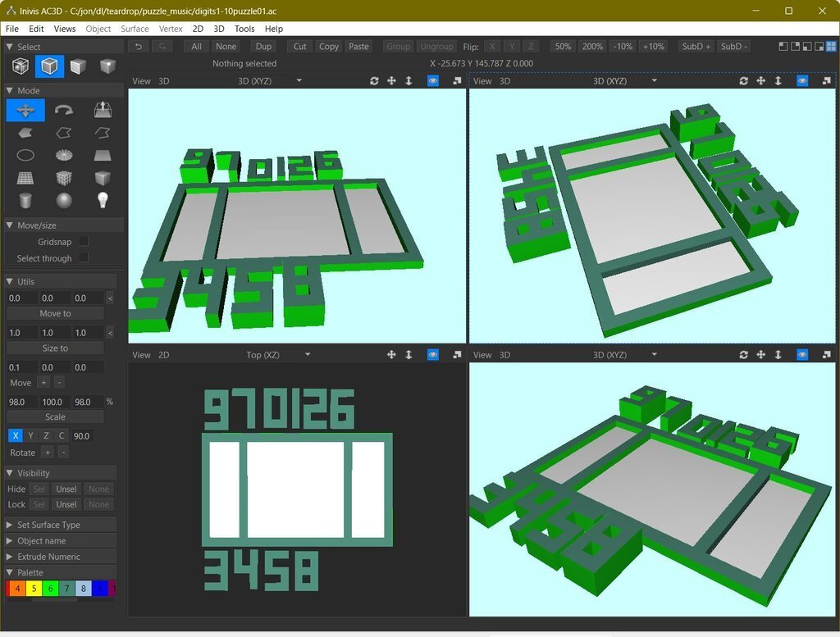This screenshot has height=637, width=840.
Task: Enable the Select through checkbox
Action: coord(83,258)
